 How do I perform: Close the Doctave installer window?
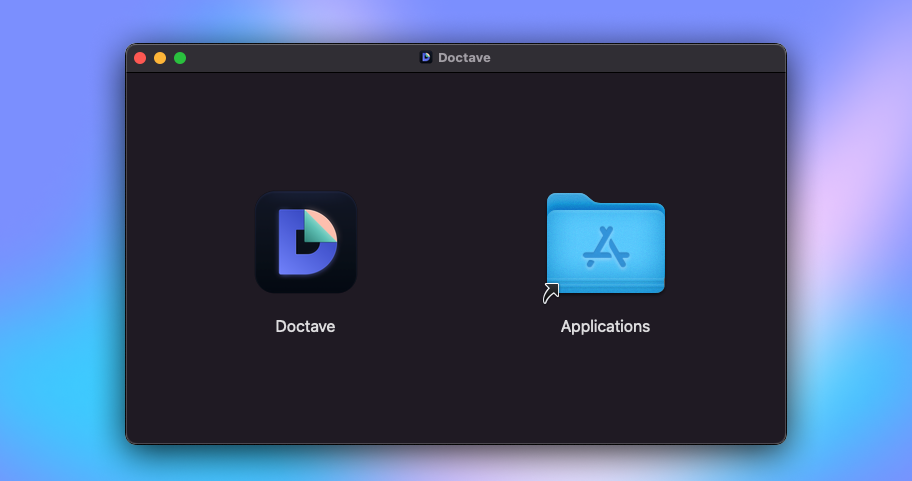click(140, 58)
